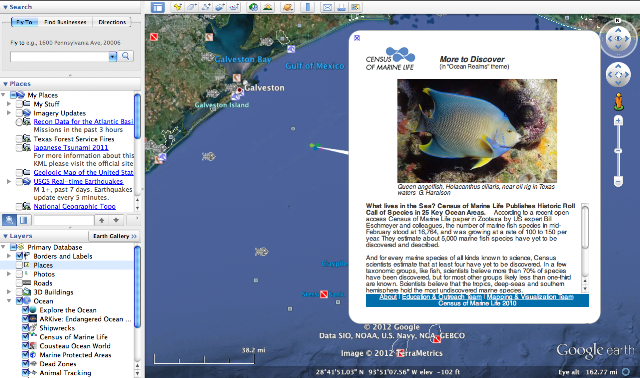Enable the 3D Buildings layer checkbox
This screenshot has height=378, width=640.
[x=19, y=292]
